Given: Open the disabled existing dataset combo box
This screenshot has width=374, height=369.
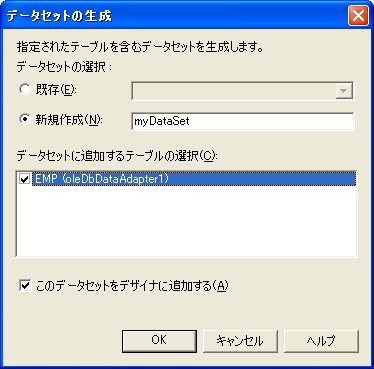Looking at the screenshot, I should tap(242, 91).
